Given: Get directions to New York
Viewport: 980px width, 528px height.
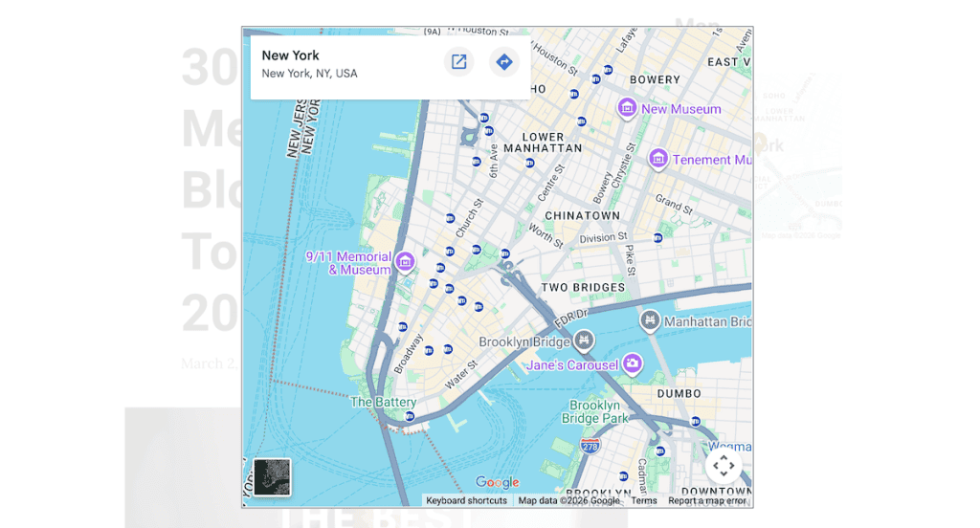Looking at the screenshot, I should 504,62.
